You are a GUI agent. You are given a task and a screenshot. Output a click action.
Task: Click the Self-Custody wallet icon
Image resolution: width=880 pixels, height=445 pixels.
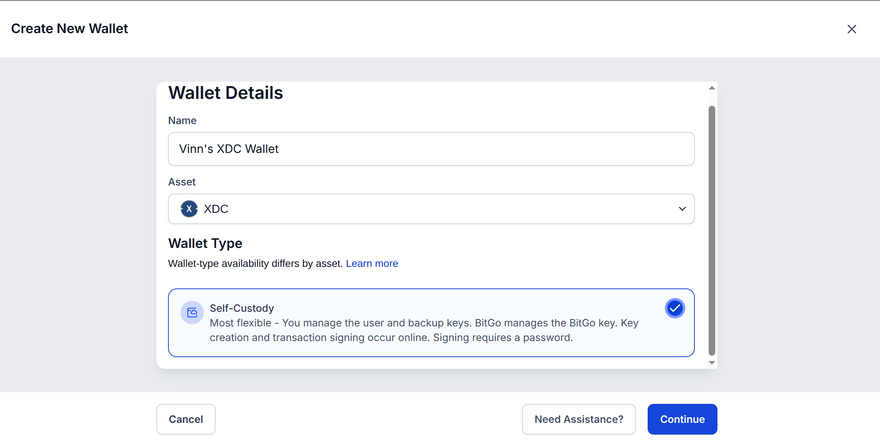191,313
